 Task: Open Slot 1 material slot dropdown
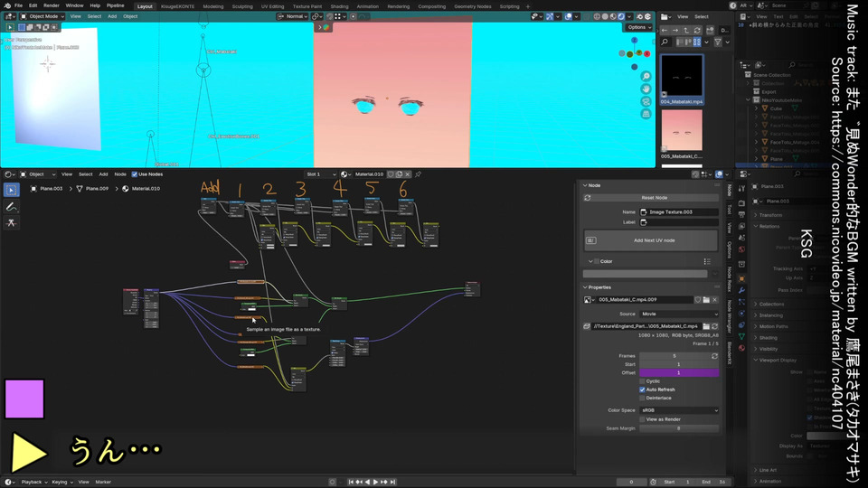click(x=321, y=174)
